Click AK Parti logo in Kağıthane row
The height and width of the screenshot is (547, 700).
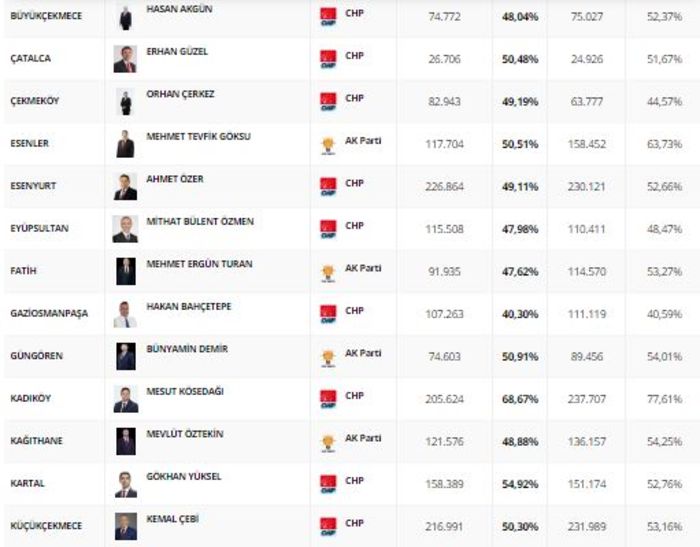pos(328,441)
